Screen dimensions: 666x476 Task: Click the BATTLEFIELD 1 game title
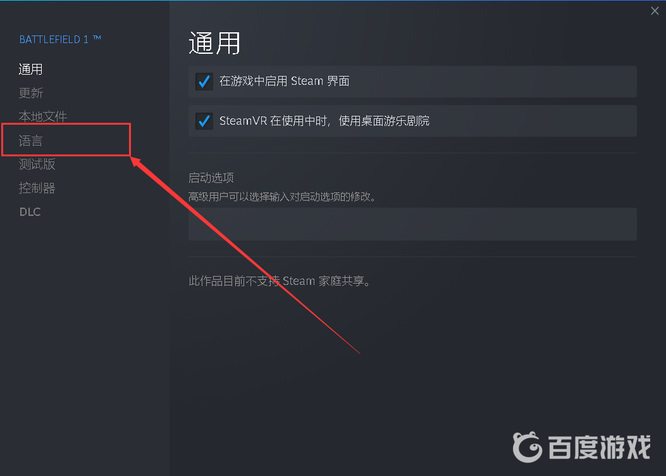[x=60, y=39]
